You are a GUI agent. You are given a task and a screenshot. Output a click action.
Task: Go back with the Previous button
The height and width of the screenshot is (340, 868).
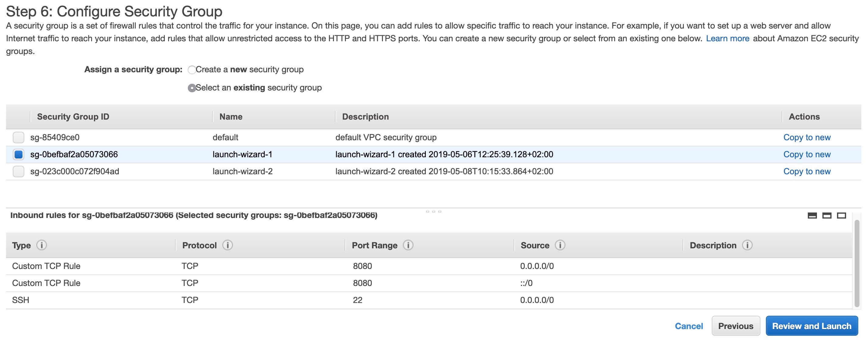click(736, 326)
